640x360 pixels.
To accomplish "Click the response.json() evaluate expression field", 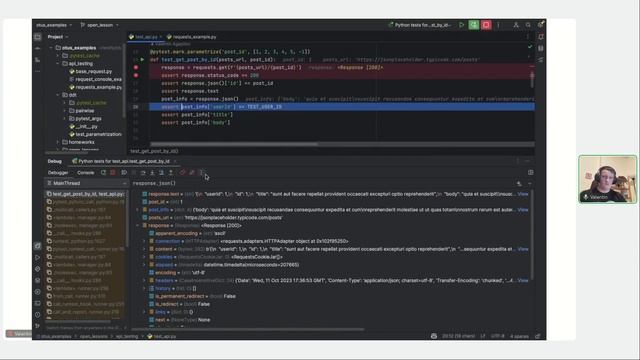I will [x=322, y=184].
